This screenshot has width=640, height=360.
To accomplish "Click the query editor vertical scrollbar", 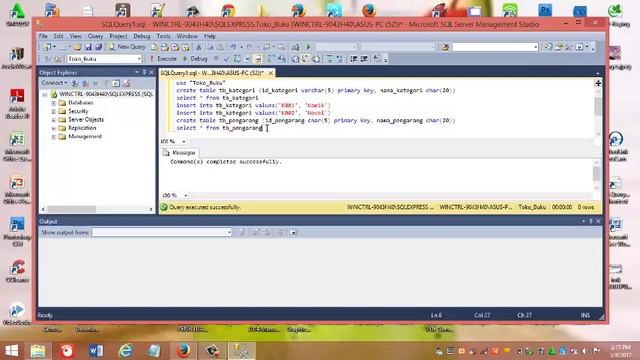I will click(x=598, y=109).
